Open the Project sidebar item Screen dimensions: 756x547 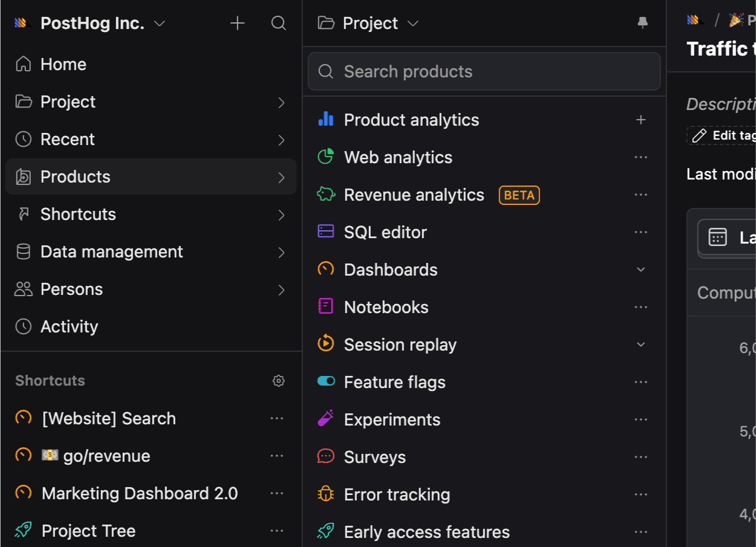click(x=151, y=102)
